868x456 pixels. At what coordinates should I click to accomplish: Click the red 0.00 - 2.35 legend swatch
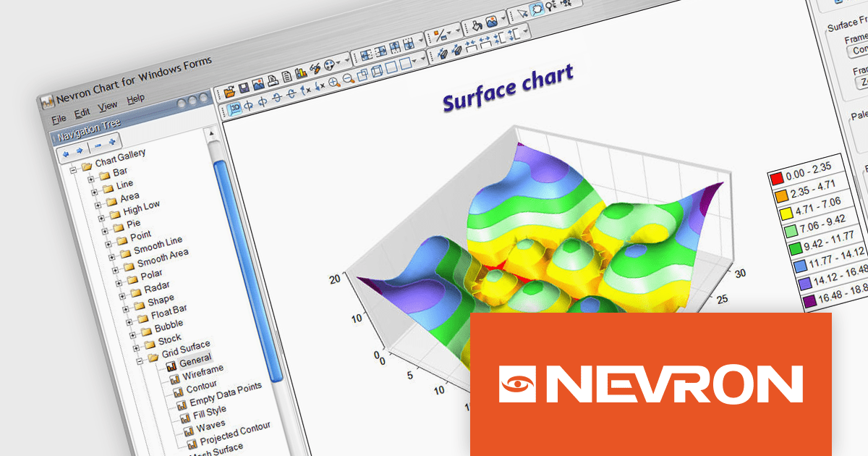coord(776,177)
